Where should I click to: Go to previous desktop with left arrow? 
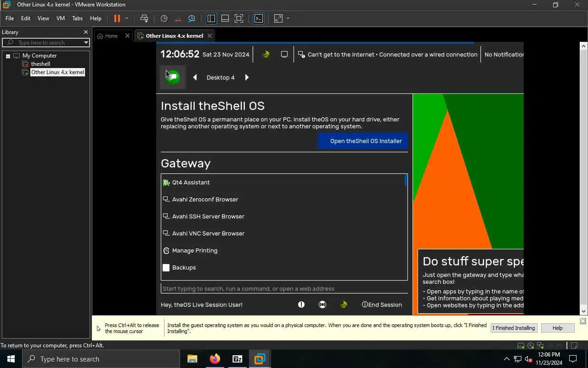tap(195, 77)
